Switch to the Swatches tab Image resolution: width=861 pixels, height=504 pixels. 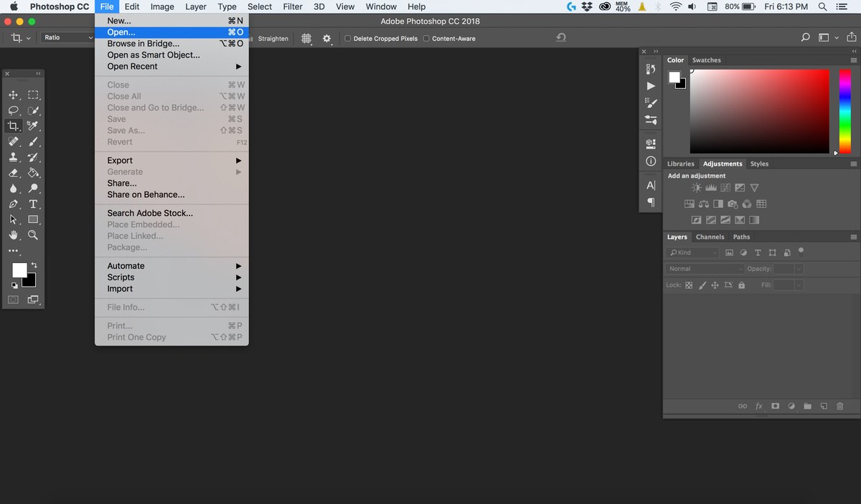coord(707,60)
